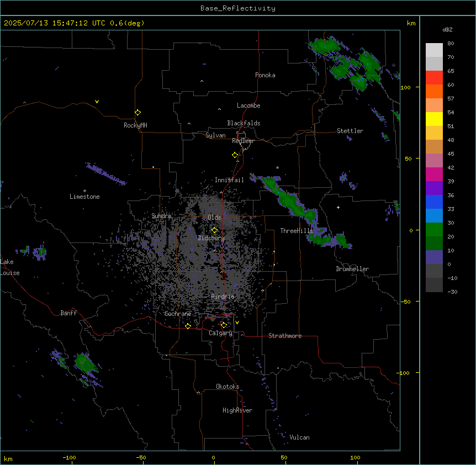Click the Sundre town label
This screenshot has height=465, width=476.
161,216
